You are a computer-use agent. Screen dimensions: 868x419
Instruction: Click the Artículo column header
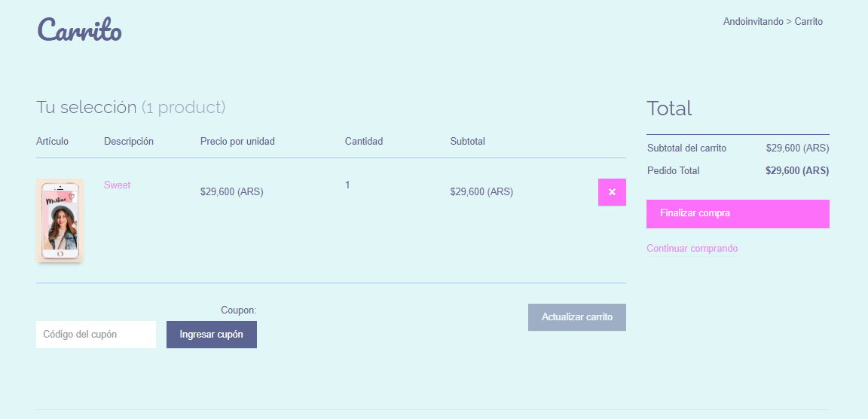(52, 142)
